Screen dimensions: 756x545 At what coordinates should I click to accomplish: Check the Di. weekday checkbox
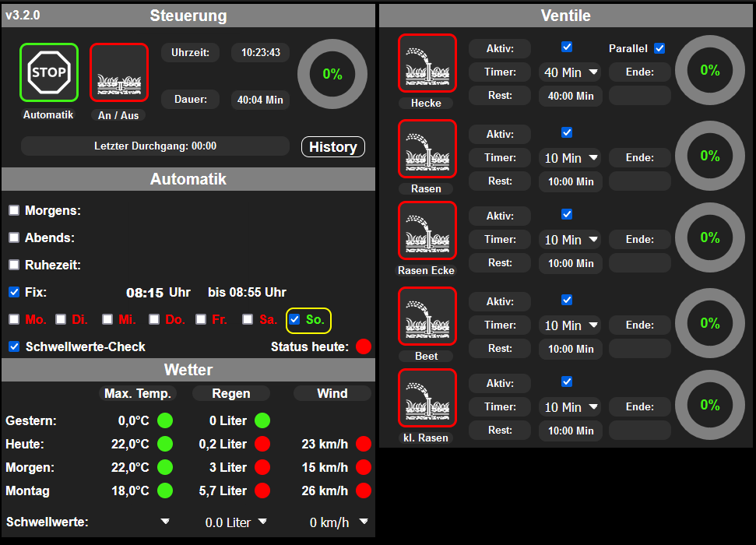61,319
